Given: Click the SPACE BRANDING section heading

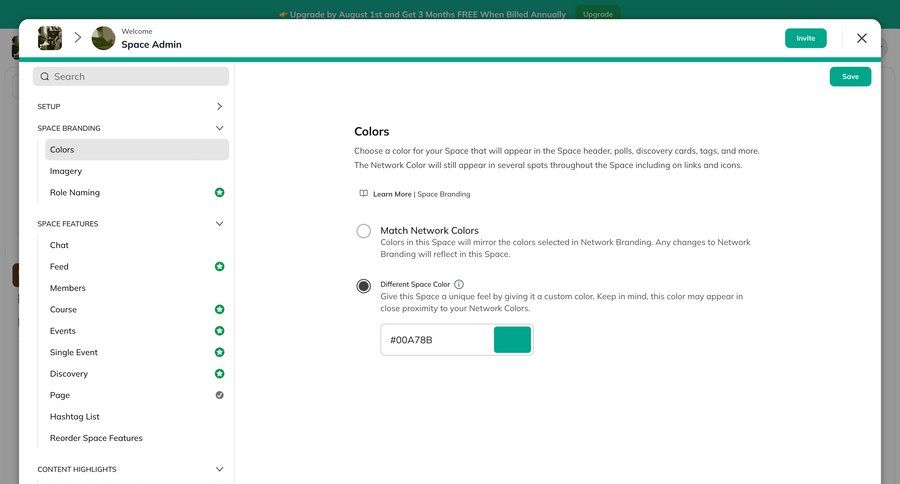Looking at the screenshot, I should tap(69, 128).
